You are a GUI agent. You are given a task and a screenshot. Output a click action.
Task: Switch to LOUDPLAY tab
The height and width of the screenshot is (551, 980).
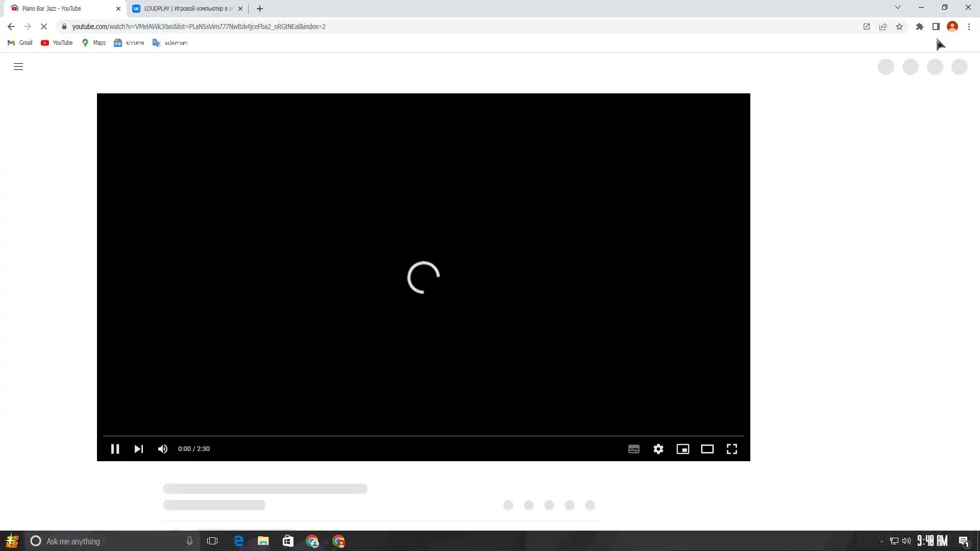186,9
